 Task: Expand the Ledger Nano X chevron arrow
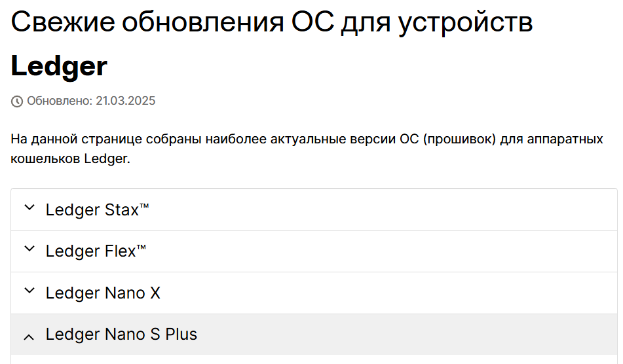[x=28, y=291]
